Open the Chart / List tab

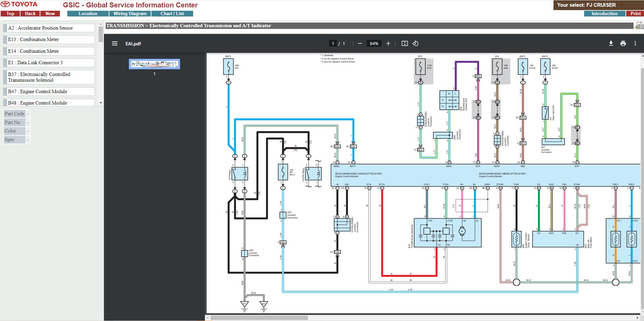pos(172,13)
